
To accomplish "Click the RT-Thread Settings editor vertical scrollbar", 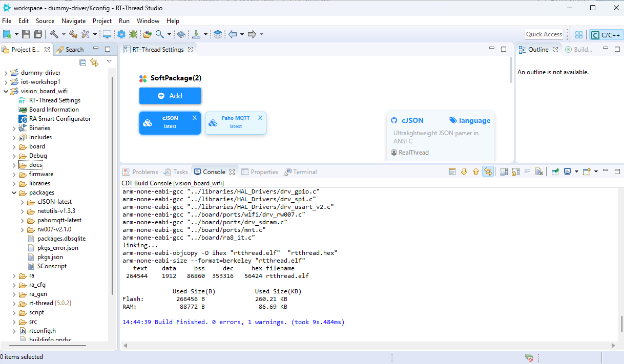I will coord(511,70).
